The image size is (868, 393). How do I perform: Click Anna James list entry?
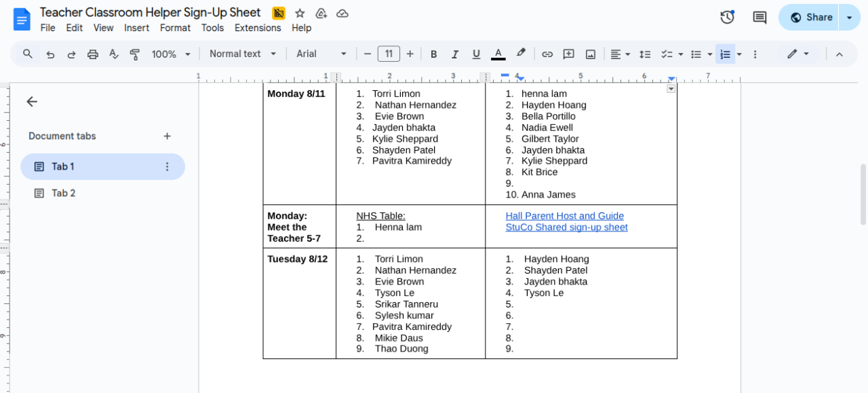pyautogui.click(x=549, y=195)
